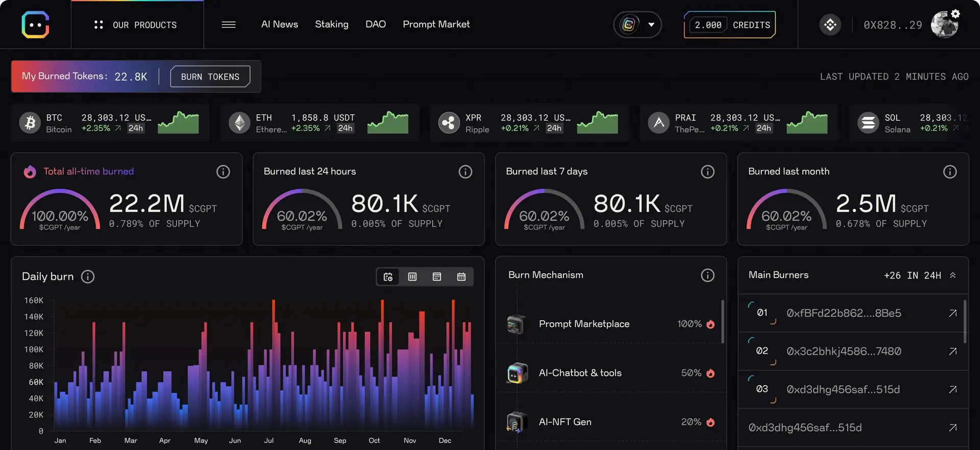
Task: Collapse the Main Burners list chevron
Action: click(952, 275)
